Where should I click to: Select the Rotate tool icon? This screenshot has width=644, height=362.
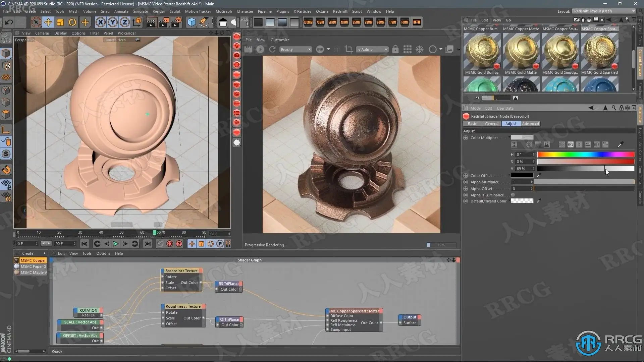tap(72, 22)
